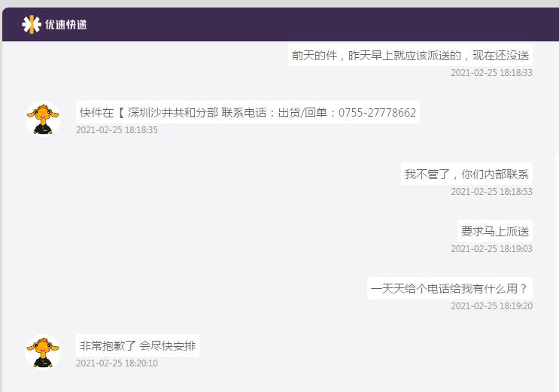The height and width of the screenshot is (392, 559).
Task: Click the agent avatar beside 快件在 message
Action: tap(43, 119)
